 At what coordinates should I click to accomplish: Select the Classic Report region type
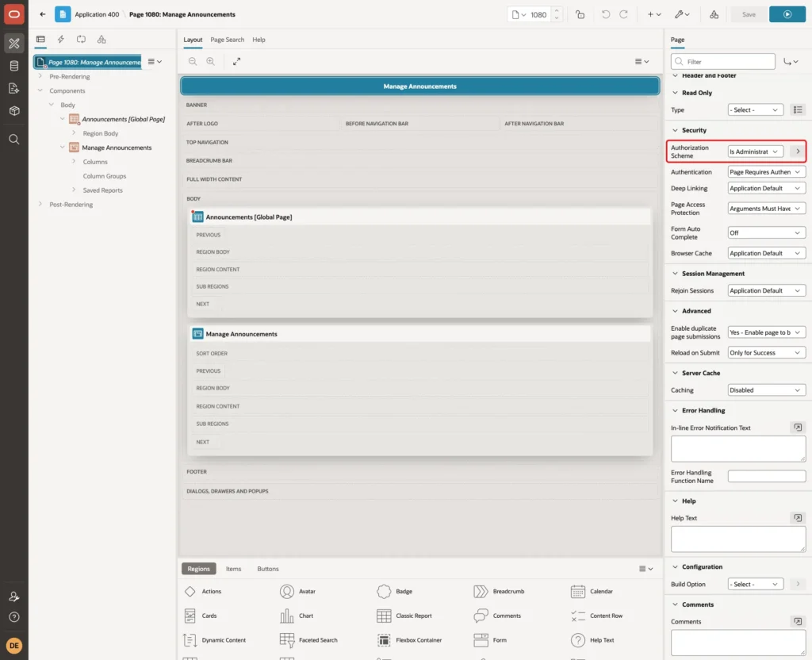pos(404,616)
